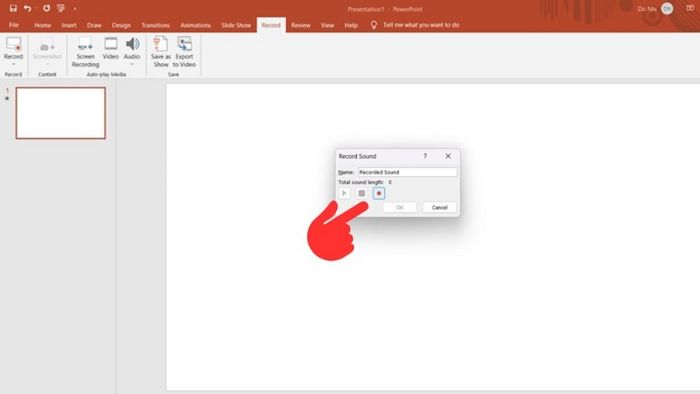Click the Audio speaker icon

[x=132, y=44]
